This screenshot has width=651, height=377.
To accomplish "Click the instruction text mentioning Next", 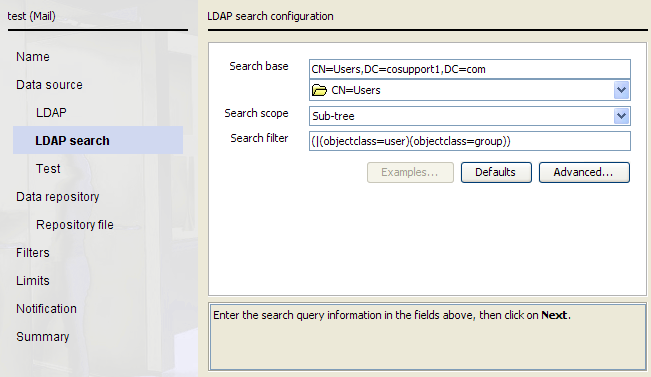I will pos(392,315).
